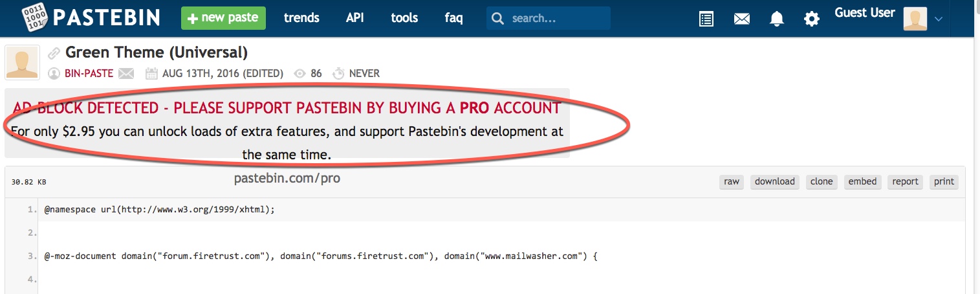Image resolution: width=980 pixels, height=294 pixels.
Task: Open messages envelope icon in header
Action: (742, 19)
